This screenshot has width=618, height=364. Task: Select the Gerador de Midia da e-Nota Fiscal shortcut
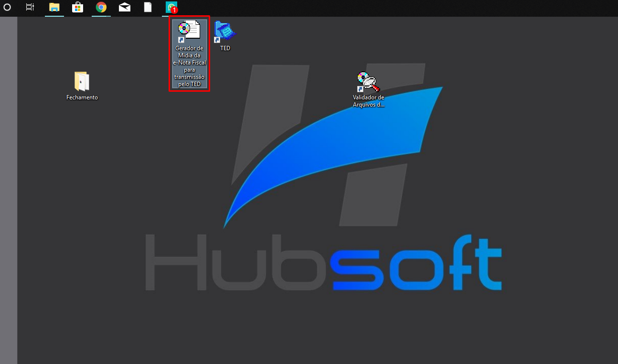[x=190, y=54]
